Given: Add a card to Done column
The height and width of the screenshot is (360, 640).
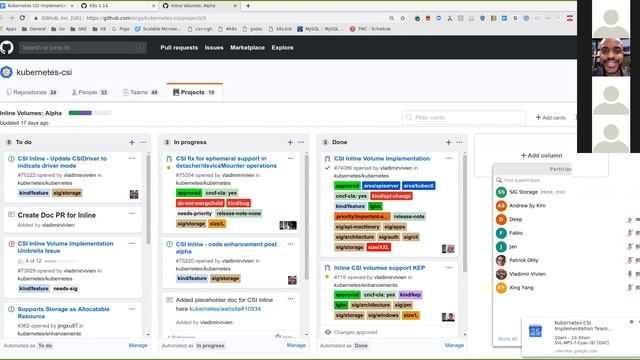Looking at the screenshot, I should 449,142.
